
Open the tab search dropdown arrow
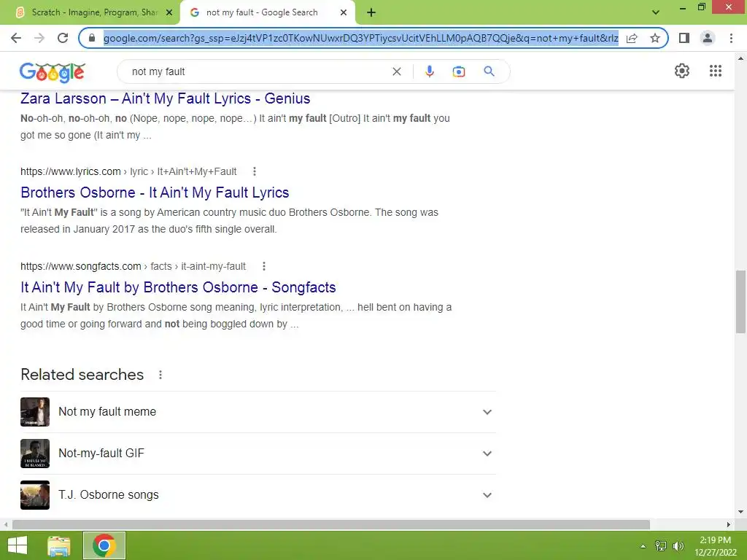[656, 13]
